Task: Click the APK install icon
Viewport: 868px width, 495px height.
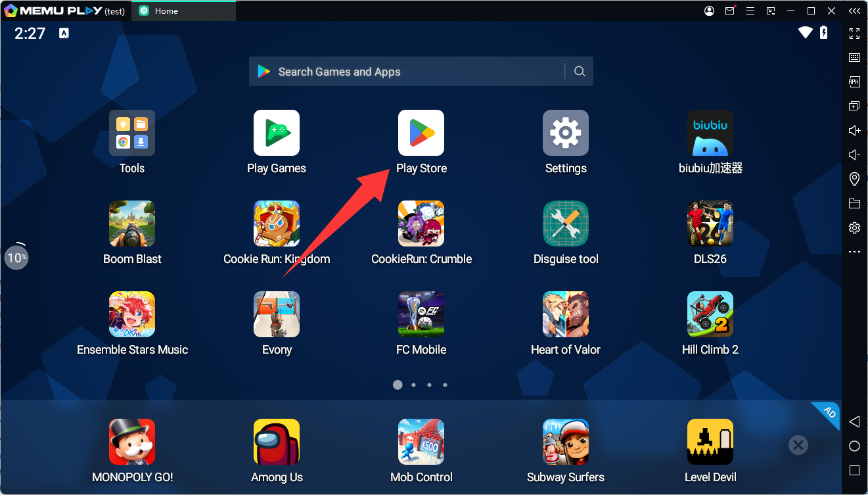Action: click(854, 82)
